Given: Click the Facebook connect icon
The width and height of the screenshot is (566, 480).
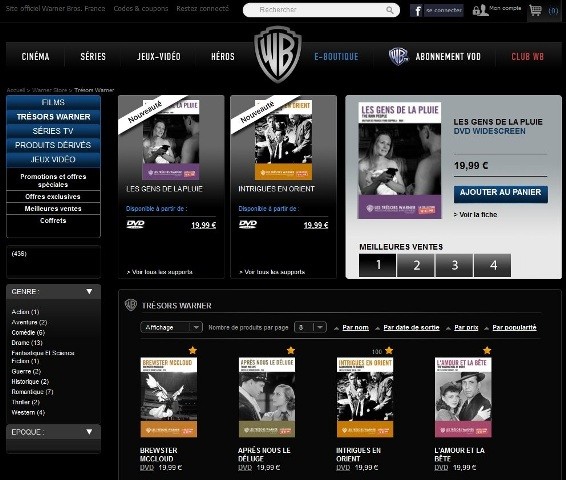Looking at the screenshot, I should (x=416, y=10).
